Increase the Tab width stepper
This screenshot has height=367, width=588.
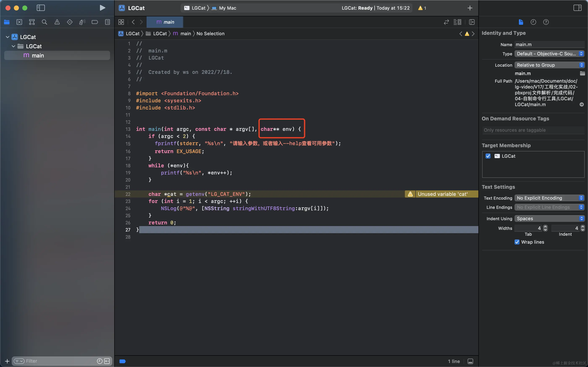coord(546,226)
